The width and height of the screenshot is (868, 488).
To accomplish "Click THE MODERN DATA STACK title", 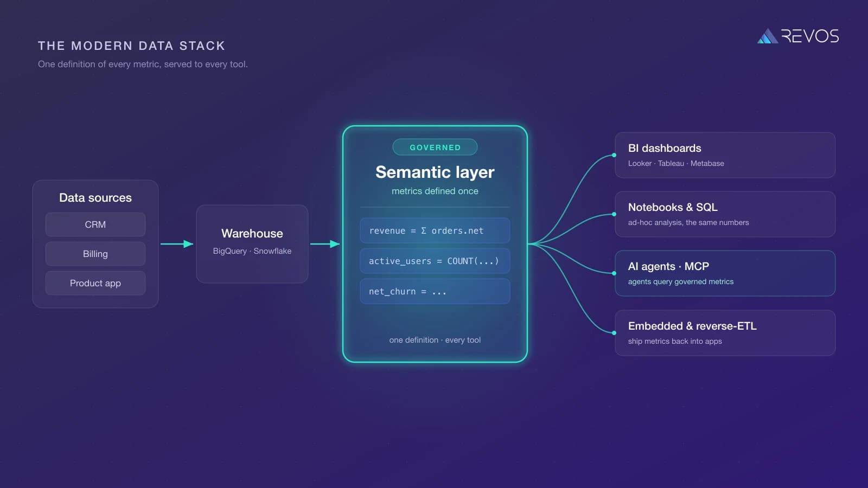I will point(131,46).
